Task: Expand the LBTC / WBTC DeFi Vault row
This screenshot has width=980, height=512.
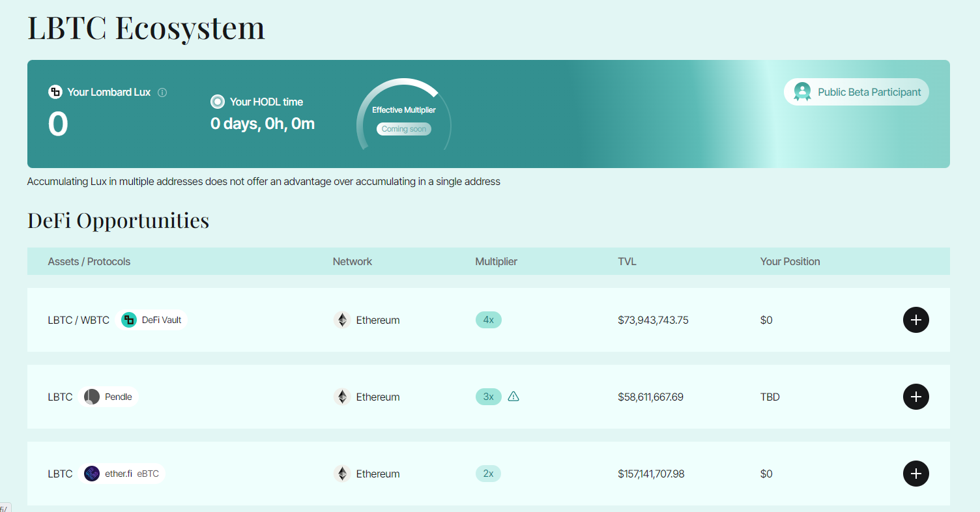Action: coord(915,320)
